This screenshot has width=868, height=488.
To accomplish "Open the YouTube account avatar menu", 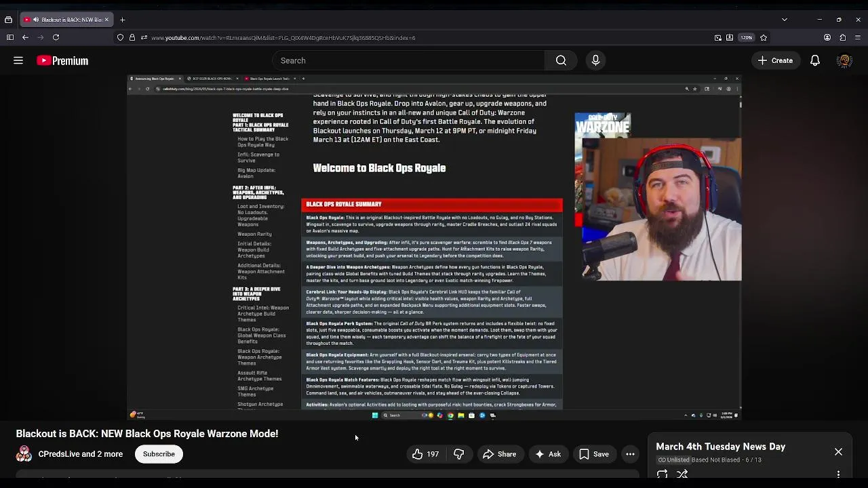I will (x=844, y=60).
